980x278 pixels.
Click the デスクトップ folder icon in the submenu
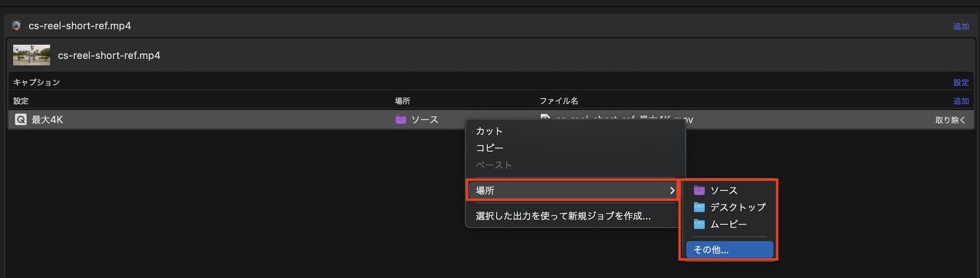[699, 208]
